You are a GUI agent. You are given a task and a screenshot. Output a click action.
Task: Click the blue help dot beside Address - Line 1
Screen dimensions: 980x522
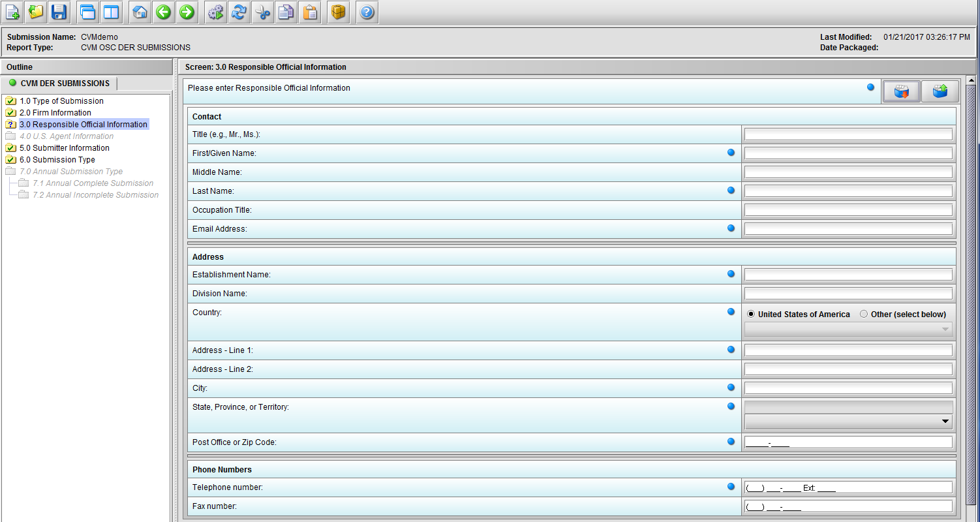click(731, 349)
